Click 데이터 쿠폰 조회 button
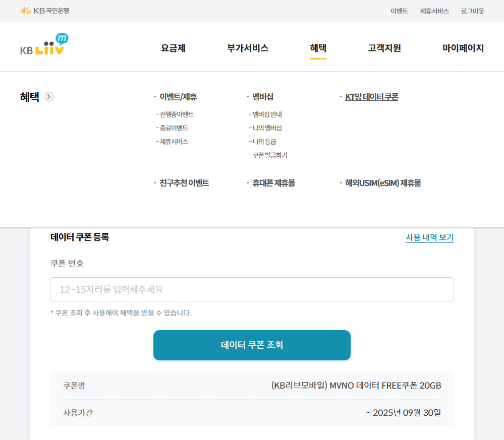Image resolution: width=504 pixels, height=440 pixels. (x=252, y=345)
